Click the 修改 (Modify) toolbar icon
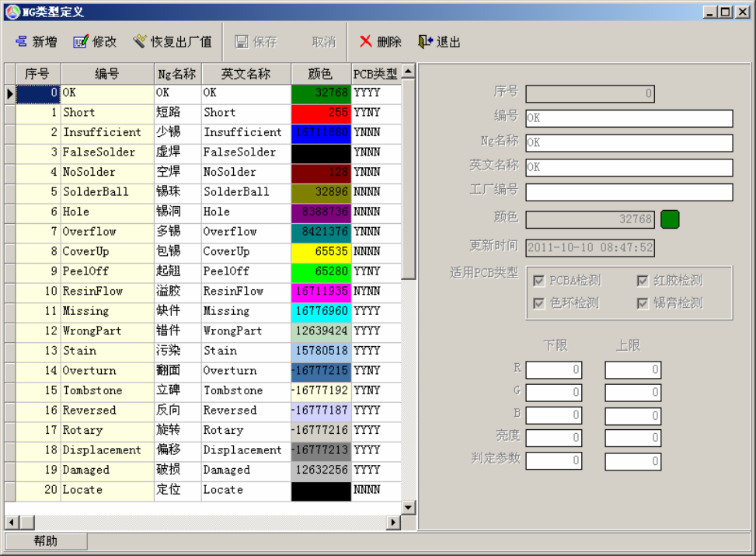The image size is (756, 556). (x=81, y=42)
